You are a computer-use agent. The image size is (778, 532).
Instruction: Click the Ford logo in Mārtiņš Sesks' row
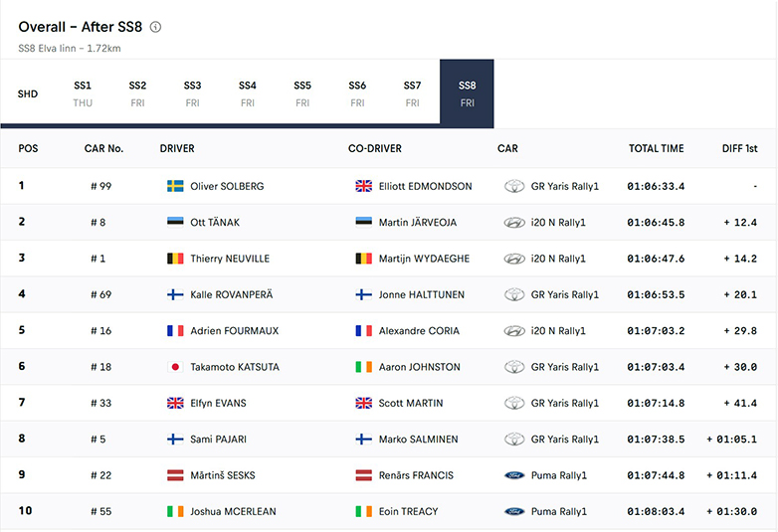[514, 475]
